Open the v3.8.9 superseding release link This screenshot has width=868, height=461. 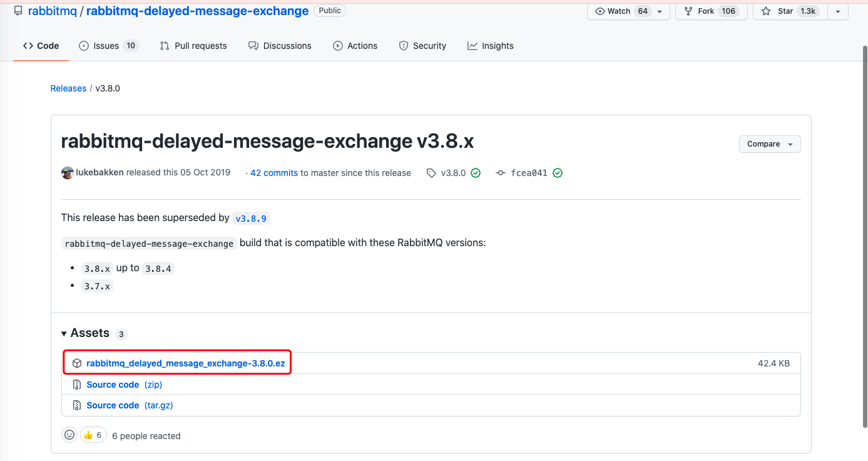[251, 219]
